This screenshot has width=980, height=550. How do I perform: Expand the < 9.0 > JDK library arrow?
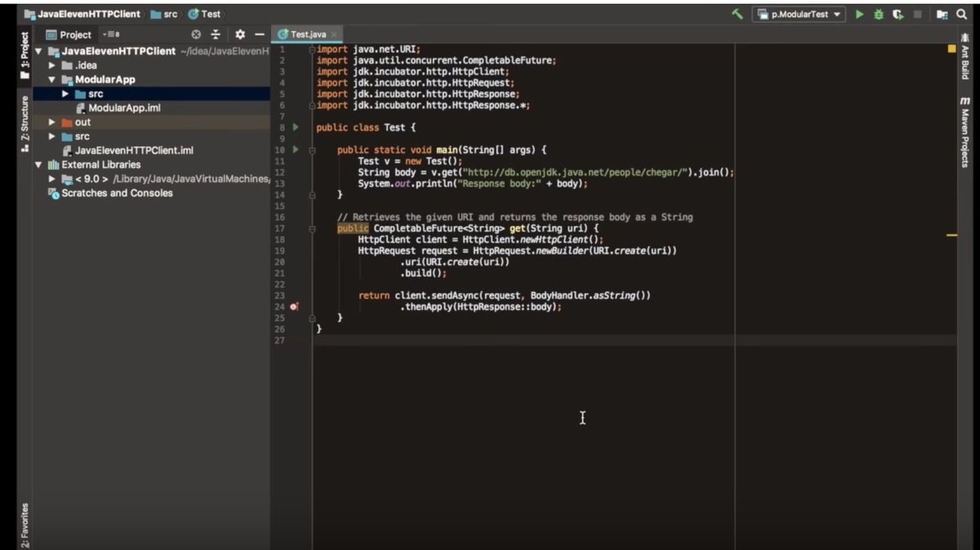coord(52,179)
